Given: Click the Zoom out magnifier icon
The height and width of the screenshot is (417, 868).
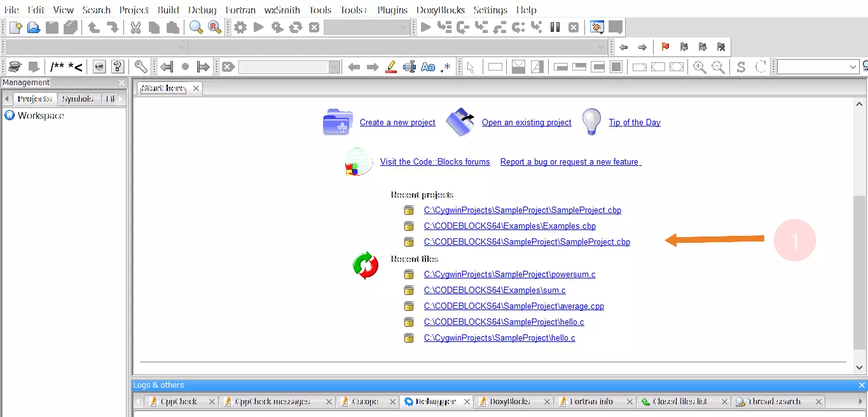Looking at the screenshot, I should point(718,67).
